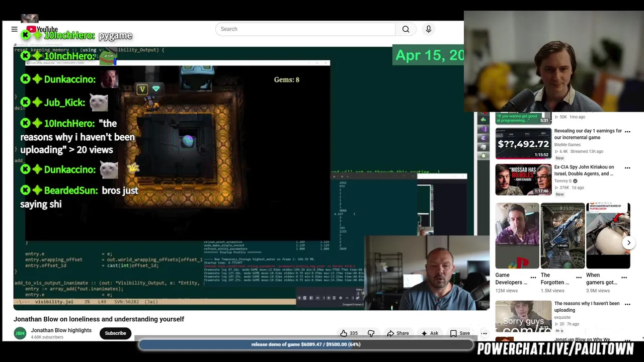Click the magnifier search button

point(406,29)
